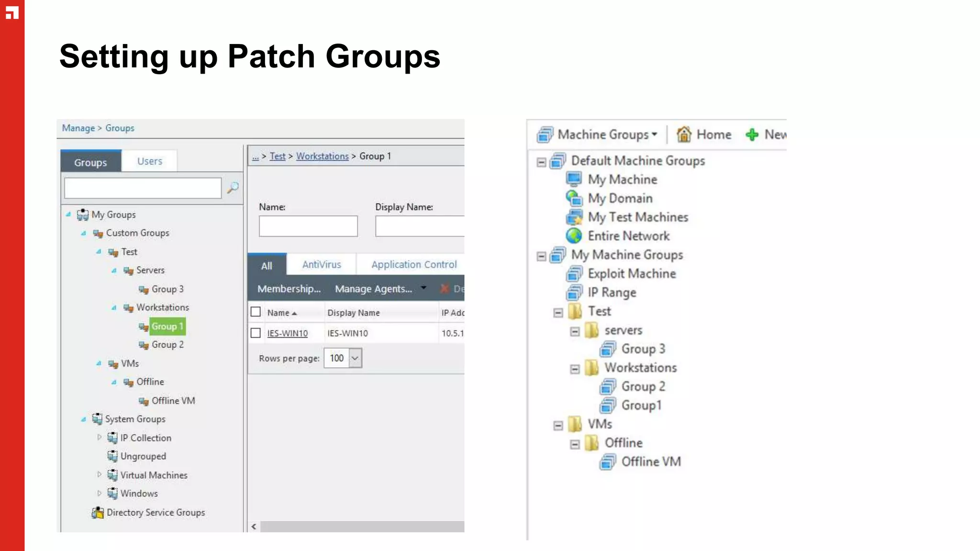Expand the Virtual Machines node
The height and width of the screenshot is (551, 980).
[99, 474]
